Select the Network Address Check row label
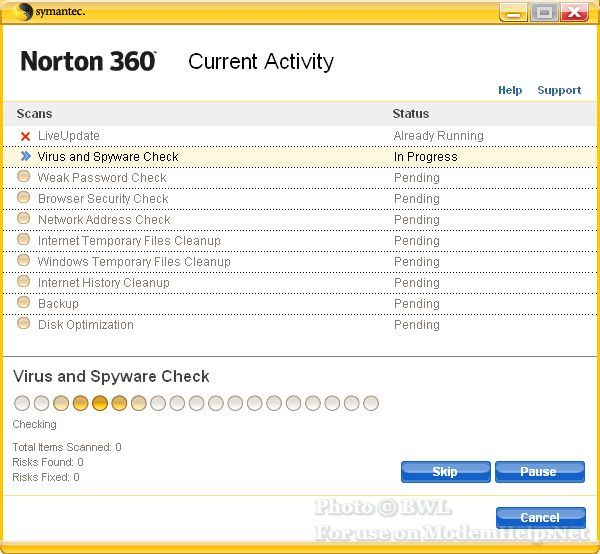The width and height of the screenshot is (600, 554). 104,220
